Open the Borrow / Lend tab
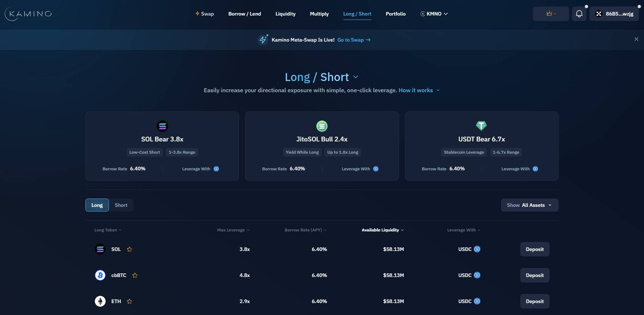644x315 pixels. point(245,14)
